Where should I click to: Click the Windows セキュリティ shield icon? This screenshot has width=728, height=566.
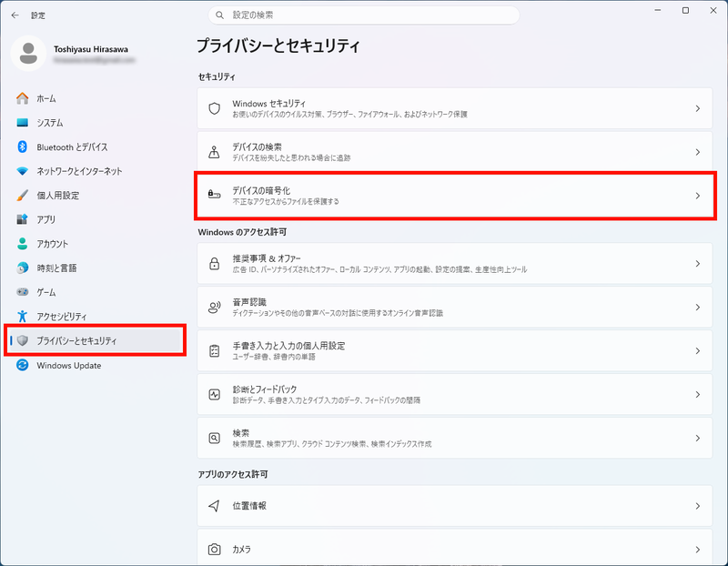(214, 108)
